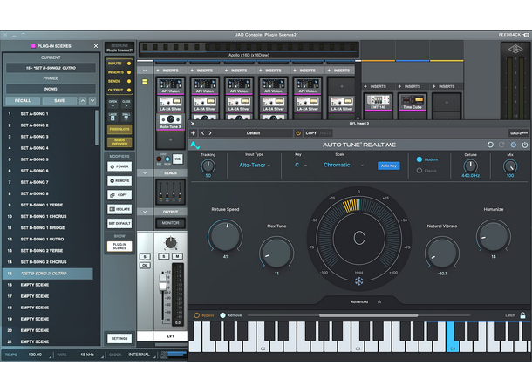
Task: Click the LV1 channel fader
Action: 163,282
